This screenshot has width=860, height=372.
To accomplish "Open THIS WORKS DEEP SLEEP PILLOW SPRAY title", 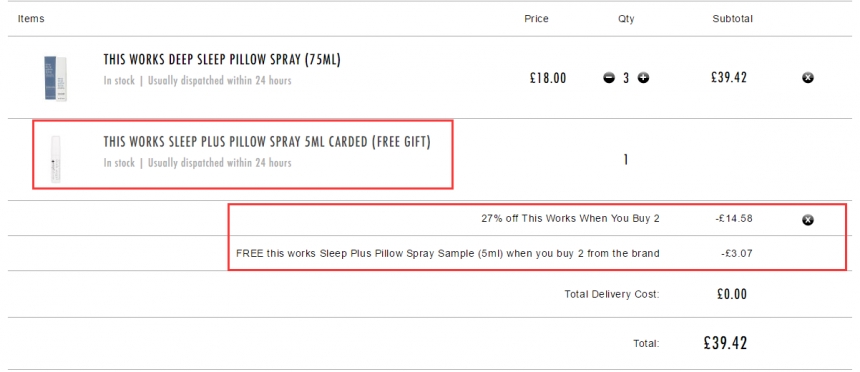I will tap(222, 60).
